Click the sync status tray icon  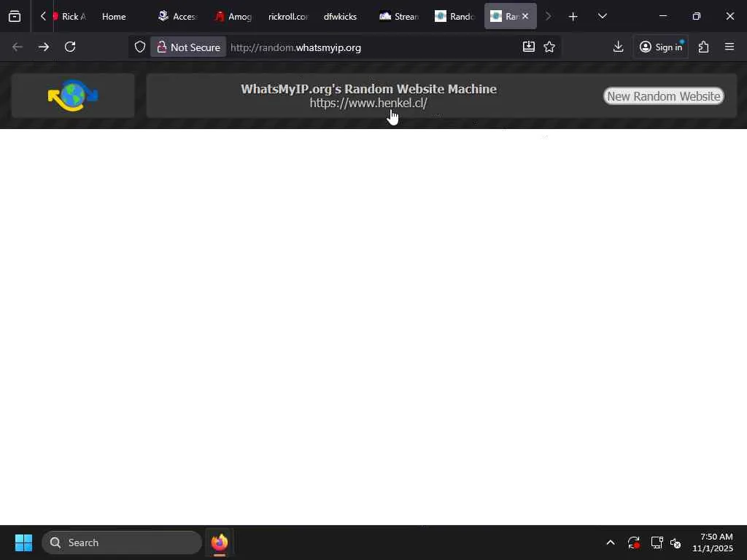coord(633,542)
